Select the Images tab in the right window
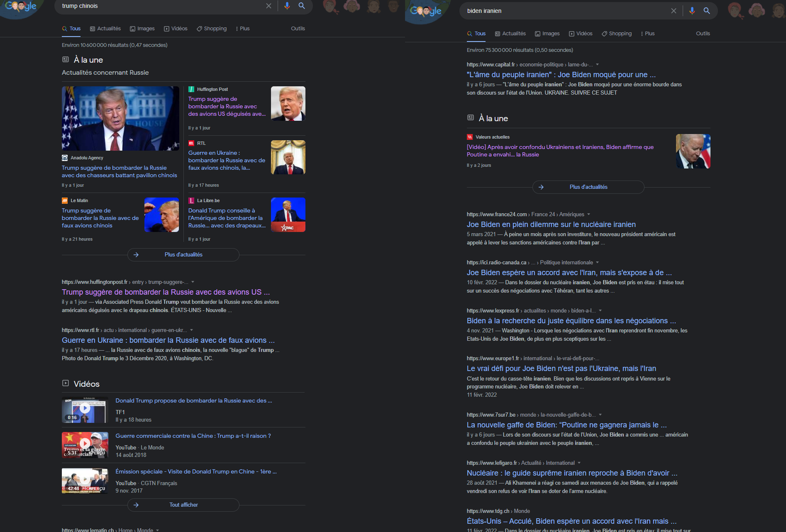786x532 pixels. click(x=547, y=34)
